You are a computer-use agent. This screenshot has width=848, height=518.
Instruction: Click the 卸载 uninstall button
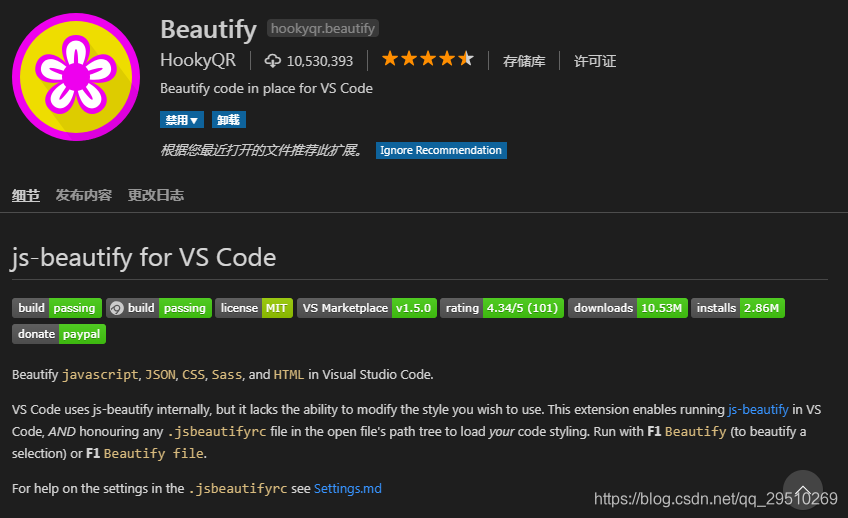pos(229,119)
